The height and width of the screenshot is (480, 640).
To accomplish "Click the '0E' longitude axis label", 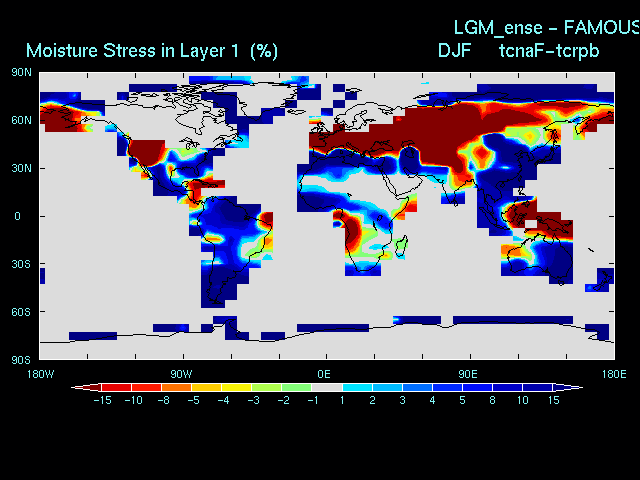I will [325, 373].
